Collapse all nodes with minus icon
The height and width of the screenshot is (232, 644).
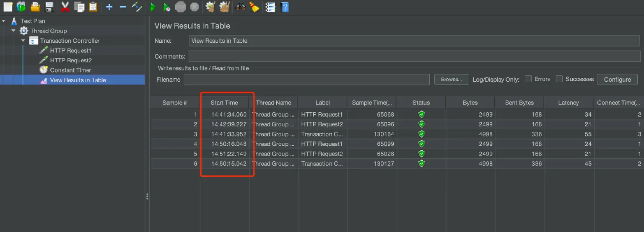coord(123,7)
